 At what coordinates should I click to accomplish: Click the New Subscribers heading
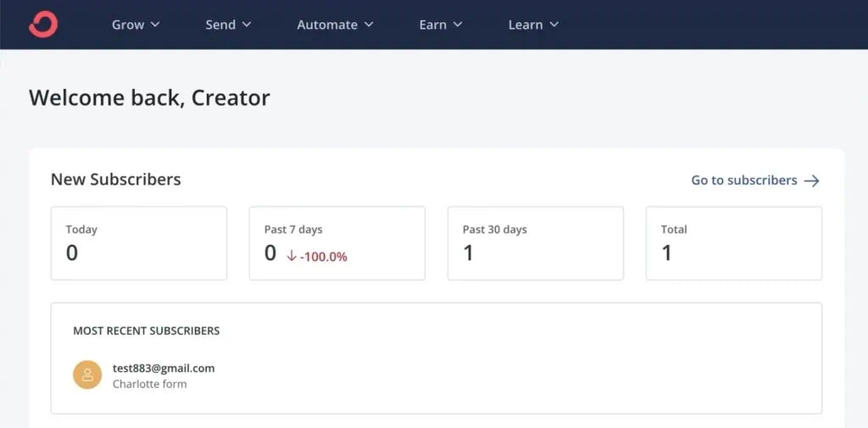point(115,180)
